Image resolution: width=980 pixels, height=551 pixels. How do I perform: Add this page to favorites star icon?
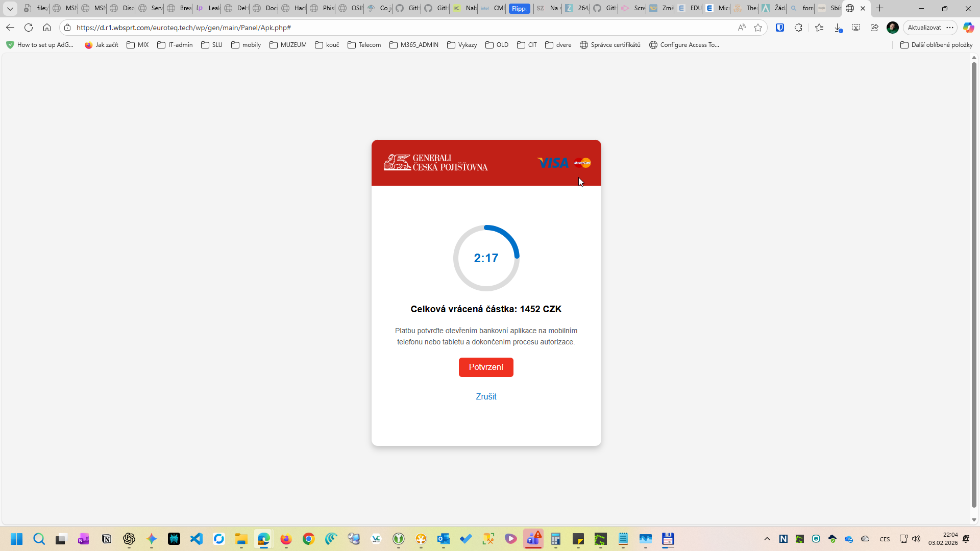[758, 28]
